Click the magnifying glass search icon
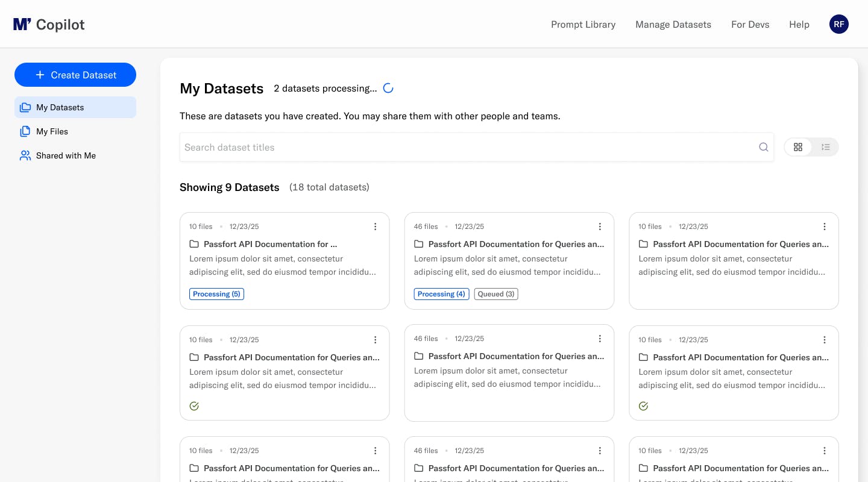 pos(763,147)
